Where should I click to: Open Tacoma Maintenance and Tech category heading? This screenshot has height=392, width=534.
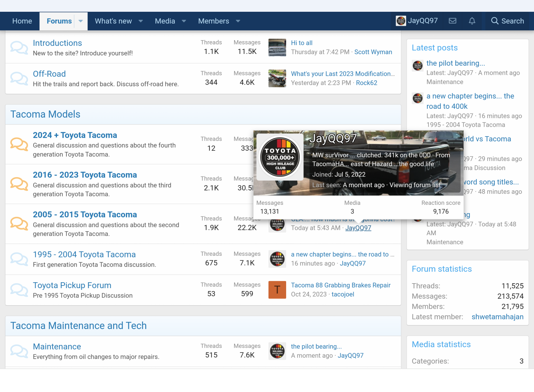click(78, 326)
